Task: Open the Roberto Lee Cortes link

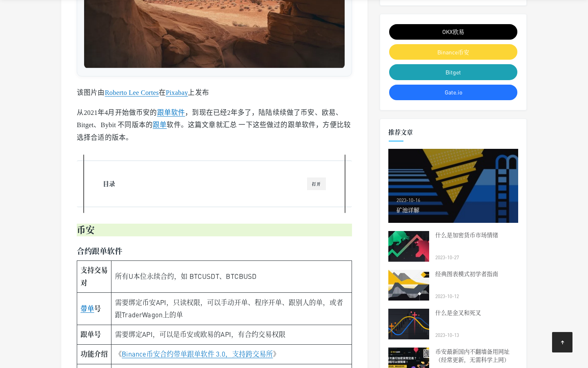Action: 131,92
